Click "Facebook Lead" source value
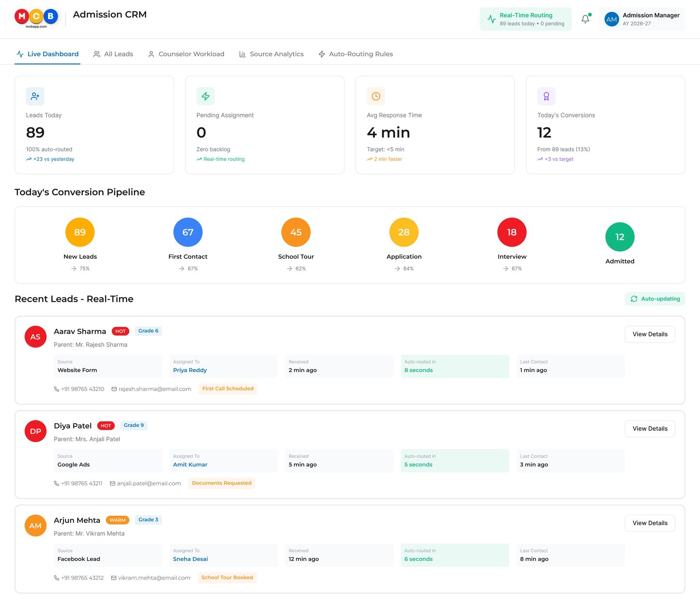700x599 pixels. 79,559
